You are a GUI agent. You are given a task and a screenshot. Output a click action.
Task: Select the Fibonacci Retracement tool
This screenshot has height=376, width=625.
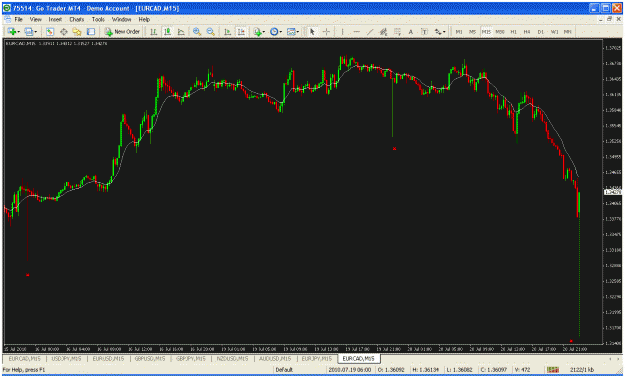click(397, 31)
